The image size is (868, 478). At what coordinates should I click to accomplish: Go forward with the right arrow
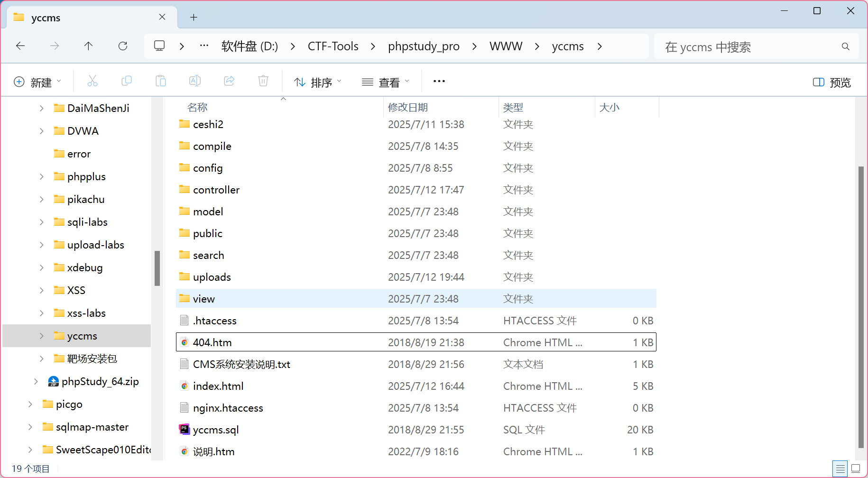[x=55, y=46]
